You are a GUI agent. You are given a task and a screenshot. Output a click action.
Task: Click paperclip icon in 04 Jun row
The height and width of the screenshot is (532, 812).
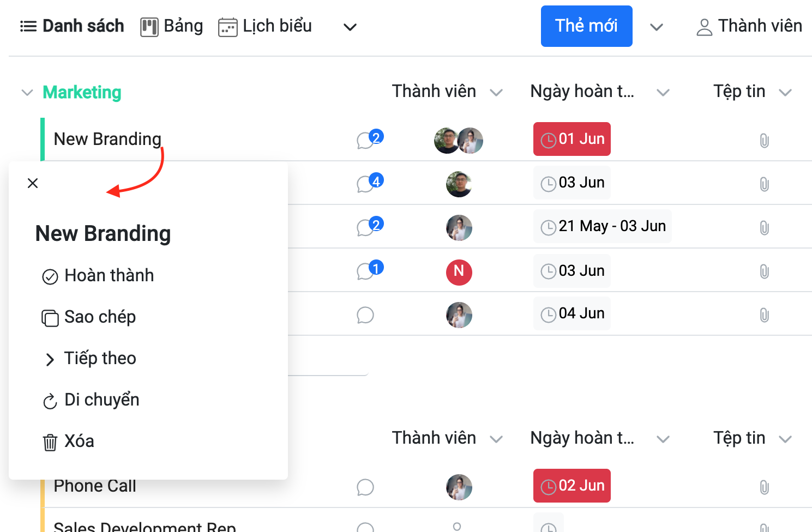[764, 315]
